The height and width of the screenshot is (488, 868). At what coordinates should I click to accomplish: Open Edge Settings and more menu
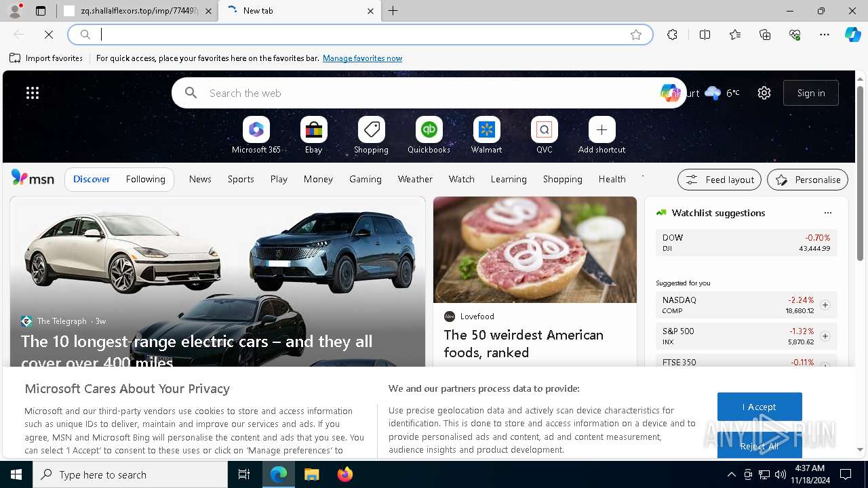point(825,35)
